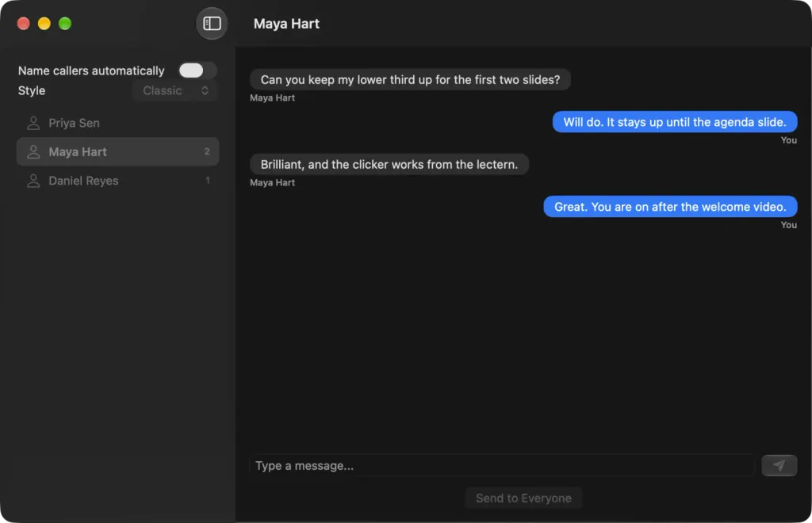
Task: Click Daniel Reyes's unread count badge 1
Action: point(208,181)
